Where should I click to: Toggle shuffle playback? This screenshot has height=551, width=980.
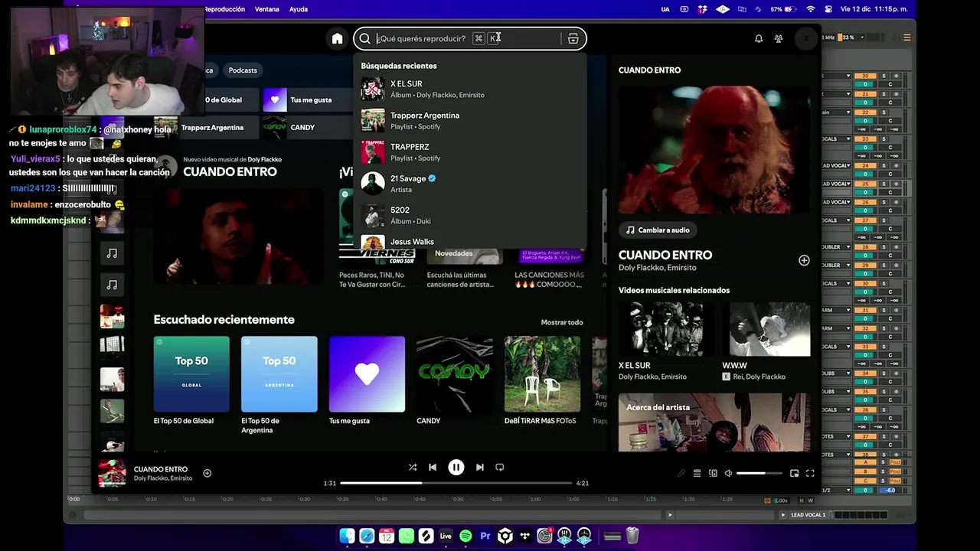tap(413, 467)
